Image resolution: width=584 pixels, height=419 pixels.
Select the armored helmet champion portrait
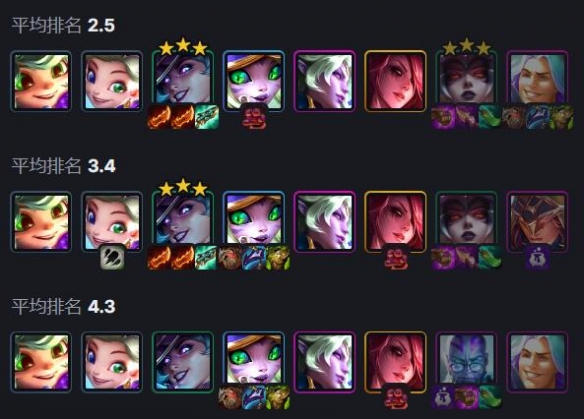coord(537,222)
